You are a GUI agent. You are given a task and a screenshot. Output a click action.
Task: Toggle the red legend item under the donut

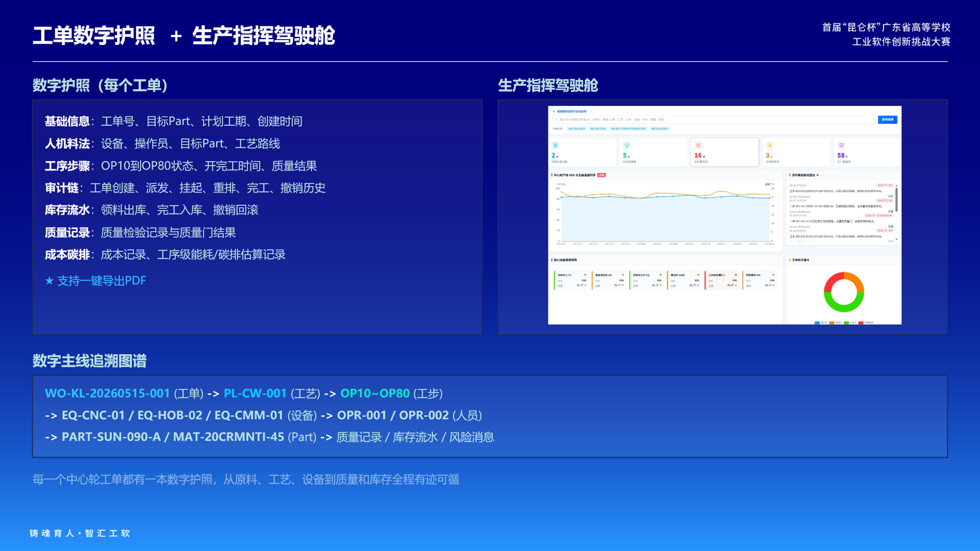click(866, 323)
